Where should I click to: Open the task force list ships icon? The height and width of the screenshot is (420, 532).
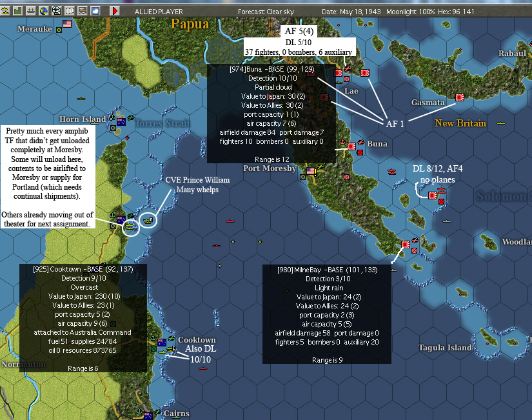pos(5,11)
